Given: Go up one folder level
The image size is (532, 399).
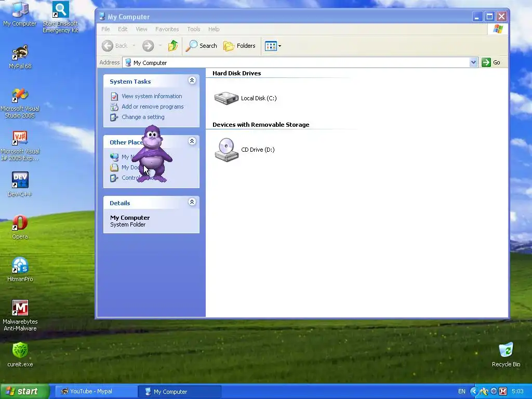Looking at the screenshot, I should (x=173, y=46).
